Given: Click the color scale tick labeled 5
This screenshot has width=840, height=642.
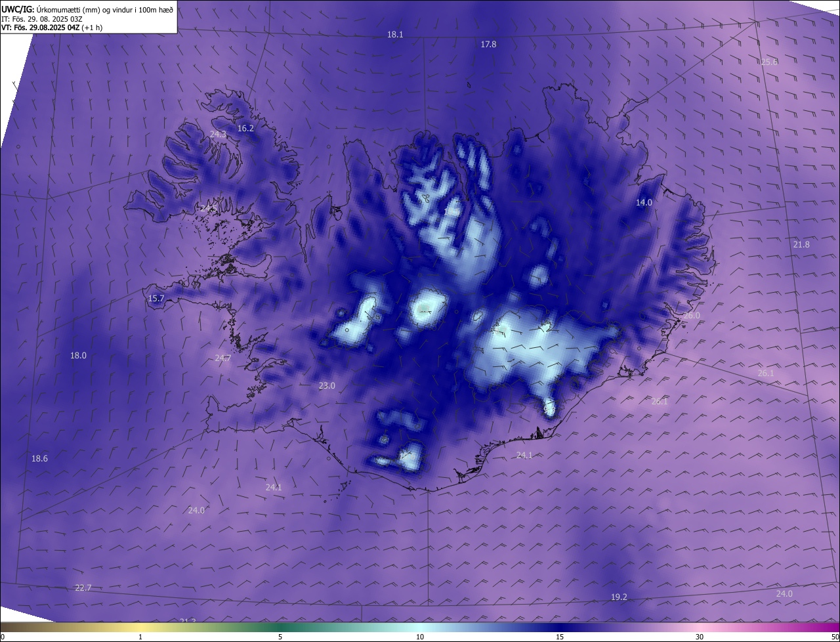Looking at the screenshot, I should [x=280, y=637].
